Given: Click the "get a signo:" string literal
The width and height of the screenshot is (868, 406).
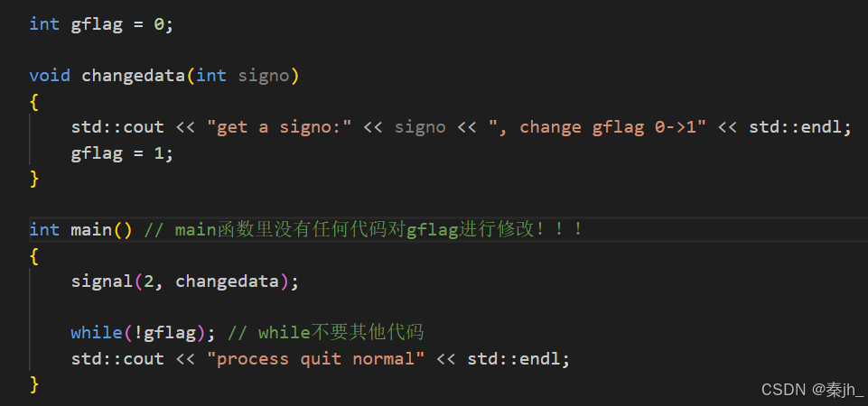Looking at the screenshot, I should 280,126.
